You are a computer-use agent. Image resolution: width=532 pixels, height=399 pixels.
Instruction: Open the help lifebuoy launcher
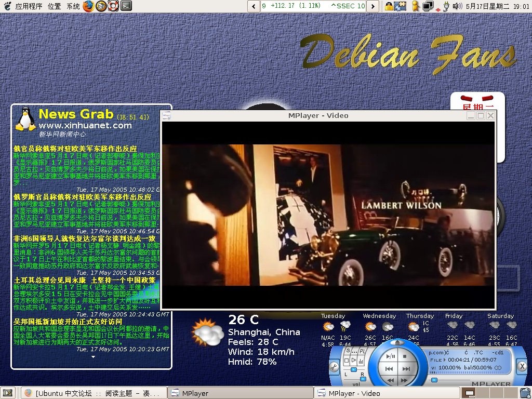[113, 6]
